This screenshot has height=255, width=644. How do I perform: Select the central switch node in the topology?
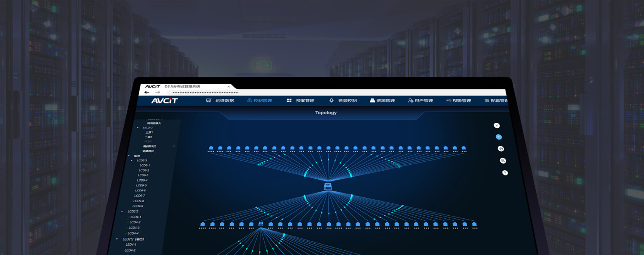328,186
